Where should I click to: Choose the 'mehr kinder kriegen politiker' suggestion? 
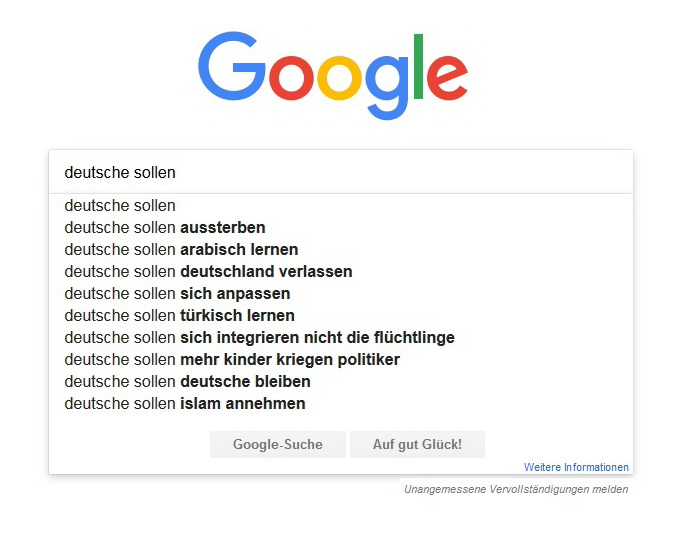point(232,360)
